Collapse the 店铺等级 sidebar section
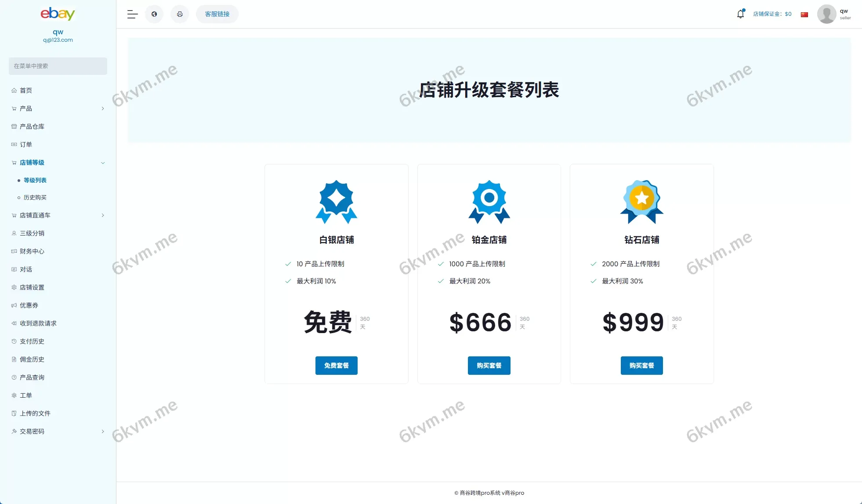 pos(103,163)
